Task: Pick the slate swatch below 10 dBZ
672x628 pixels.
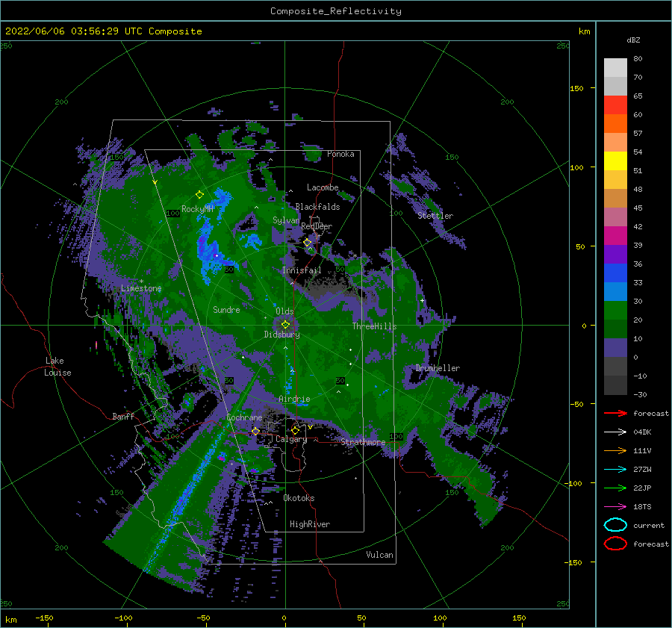Action: (x=615, y=348)
